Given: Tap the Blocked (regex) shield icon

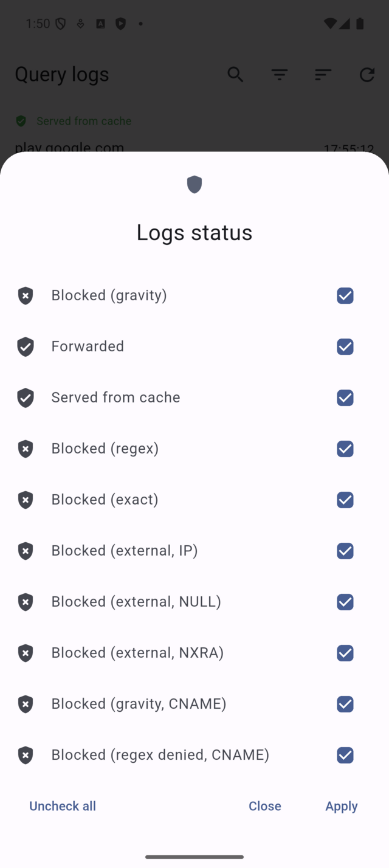Looking at the screenshot, I should [26, 449].
